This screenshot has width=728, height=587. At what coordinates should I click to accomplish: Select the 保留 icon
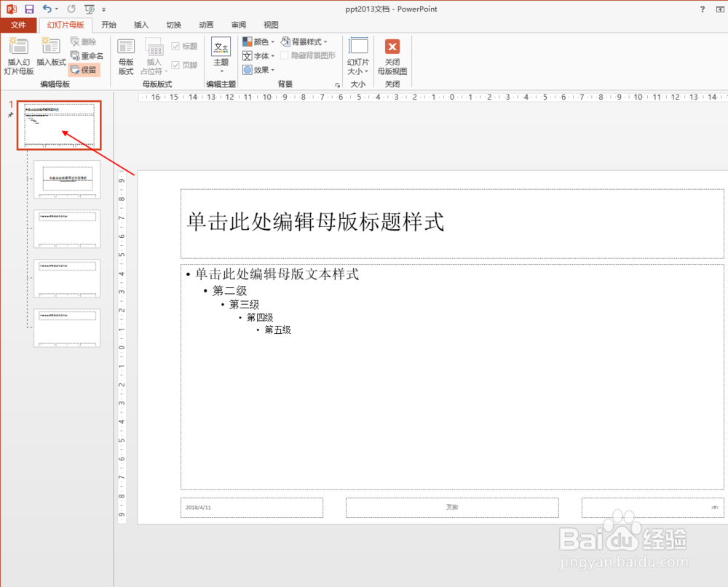tap(84, 69)
